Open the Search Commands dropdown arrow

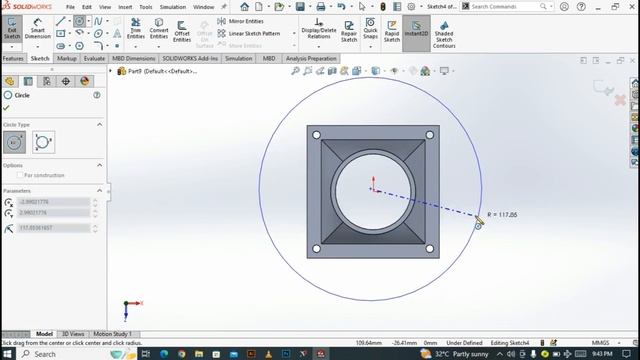[x=551, y=7]
